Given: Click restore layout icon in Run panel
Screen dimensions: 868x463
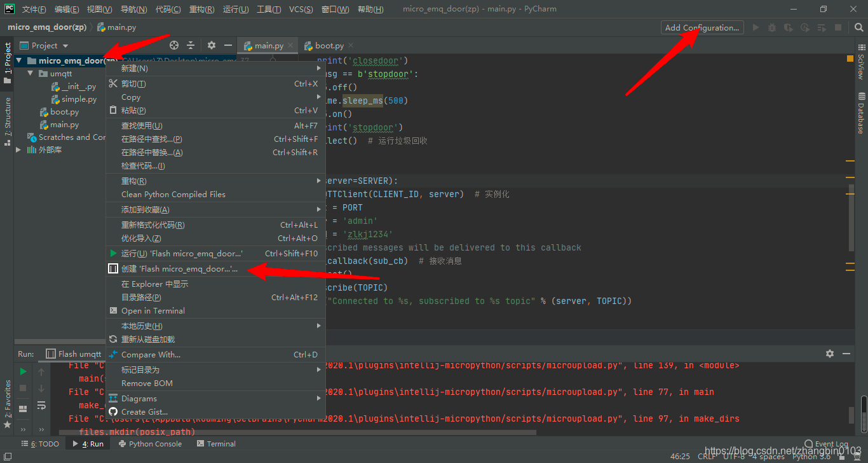Looking at the screenshot, I should (x=23, y=409).
